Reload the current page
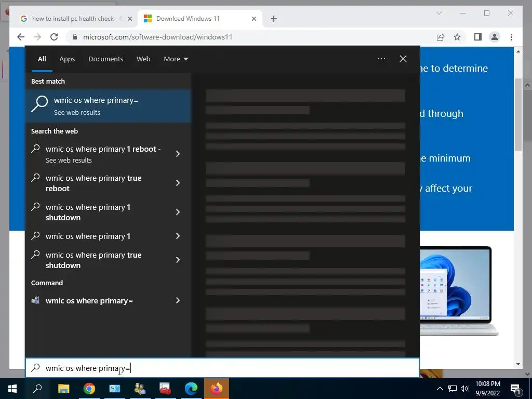Screen dimensions: 532x399 click(x=54, y=37)
